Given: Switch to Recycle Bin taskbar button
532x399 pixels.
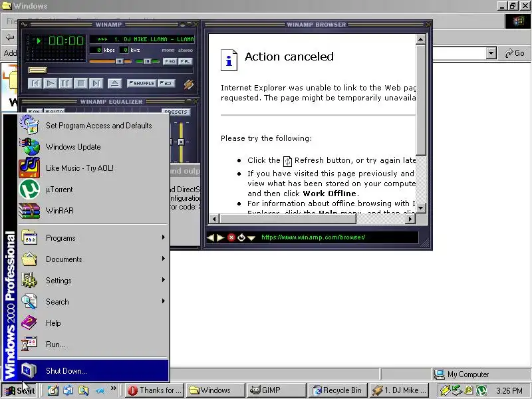Looking at the screenshot, I should [x=338, y=390].
